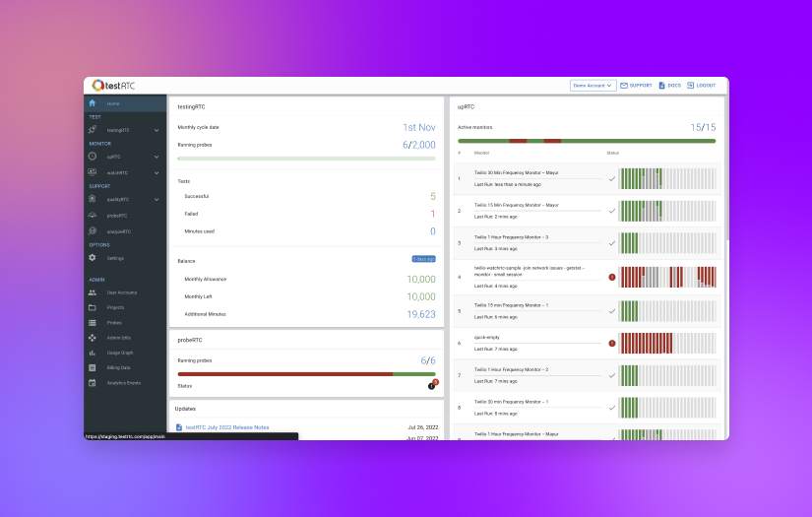Click the quick-empty monitor name
This screenshot has height=517, width=812.
pyautogui.click(x=487, y=337)
